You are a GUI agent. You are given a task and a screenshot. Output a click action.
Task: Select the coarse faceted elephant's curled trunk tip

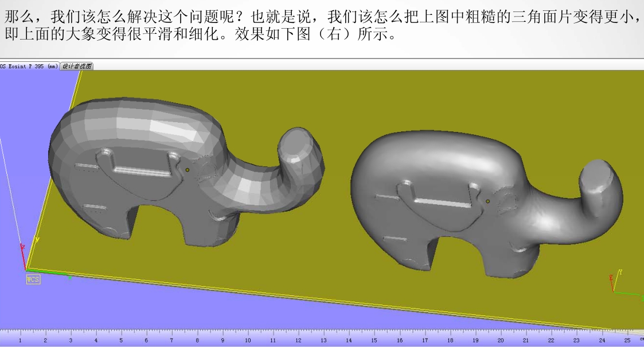[298, 143]
